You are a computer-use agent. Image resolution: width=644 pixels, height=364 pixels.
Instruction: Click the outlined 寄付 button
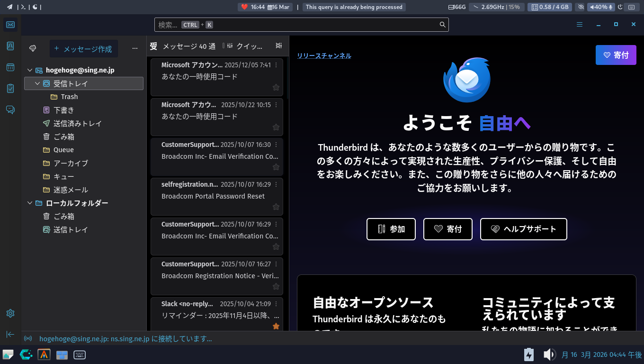[x=448, y=229]
